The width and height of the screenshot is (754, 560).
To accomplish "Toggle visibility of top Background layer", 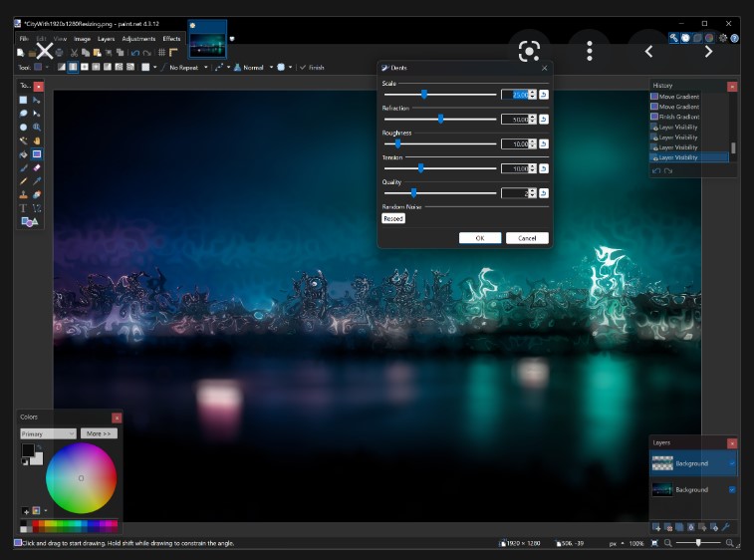I will coord(732,463).
